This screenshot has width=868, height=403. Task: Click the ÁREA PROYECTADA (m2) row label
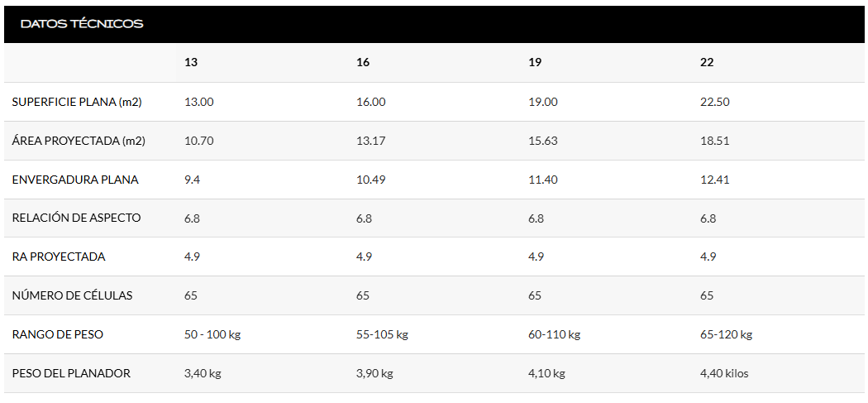click(79, 141)
